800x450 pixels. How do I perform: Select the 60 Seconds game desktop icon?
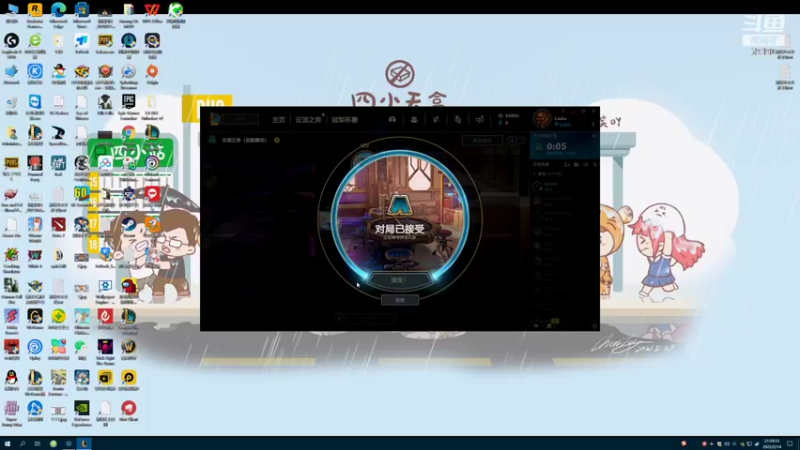coord(82,196)
